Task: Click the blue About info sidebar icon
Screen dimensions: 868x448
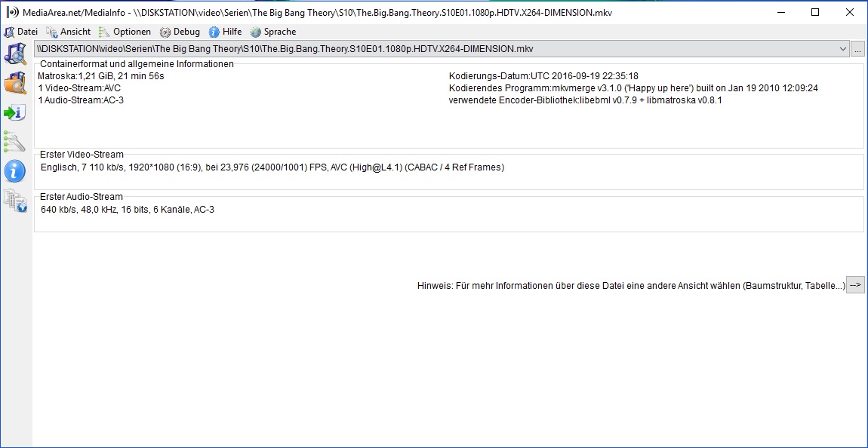Action: pyautogui.click(x=15, y=170)
